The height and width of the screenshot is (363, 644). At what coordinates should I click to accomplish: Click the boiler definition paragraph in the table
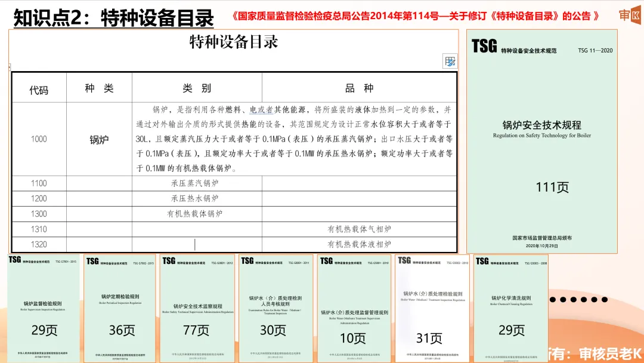pyautogui.click(x=294, y=139)
